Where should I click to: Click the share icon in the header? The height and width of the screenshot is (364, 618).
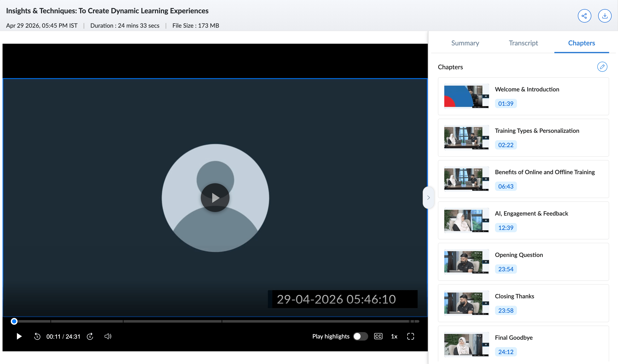tap(584, 16)
